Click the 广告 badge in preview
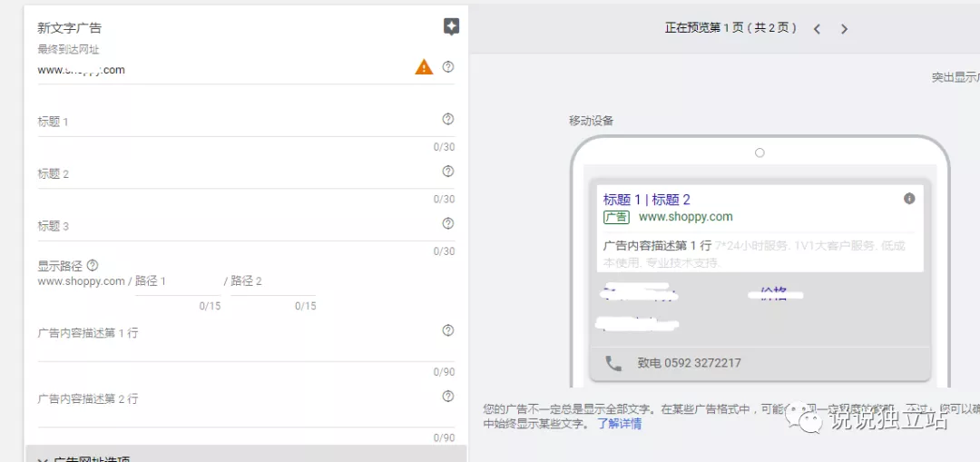The width and height of the screenshot is (980, 462). point(616,217)
